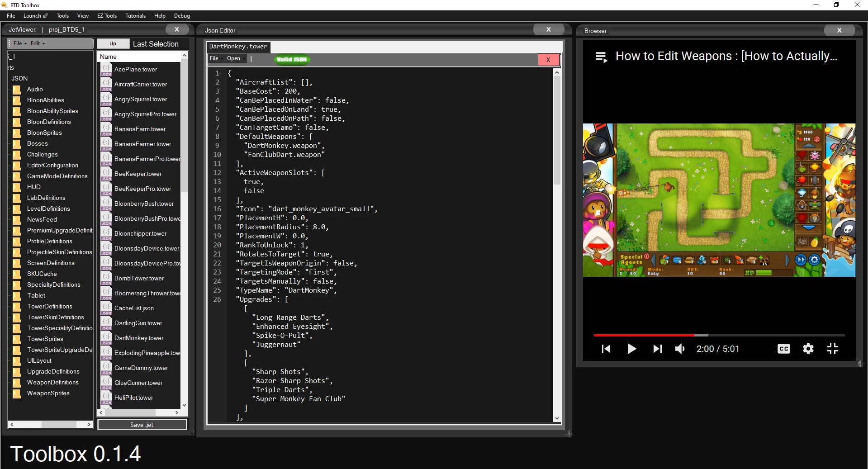This screenshot has width=868, height=469.
Task: Select the HeliPilot.tower file icon
Action: pos(106,398)
